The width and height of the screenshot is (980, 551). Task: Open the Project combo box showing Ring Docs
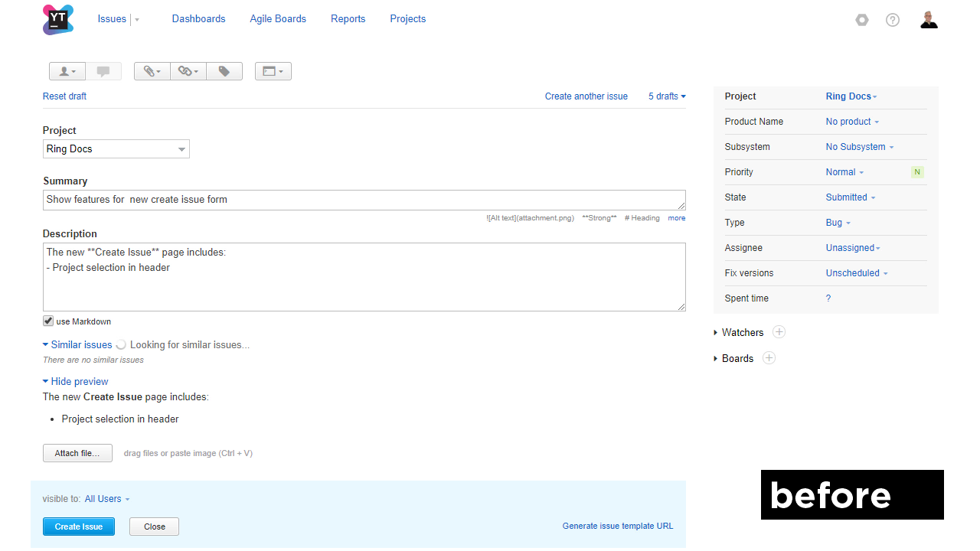point(116,149)
